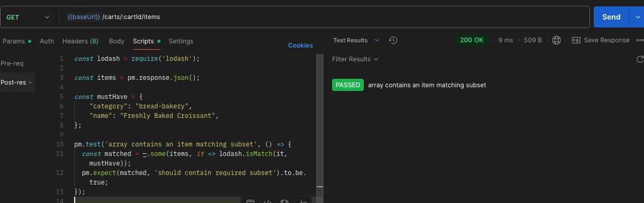644x203 pixels.
Task: Click the network globe icon
Action: click(x=557, y=40)
